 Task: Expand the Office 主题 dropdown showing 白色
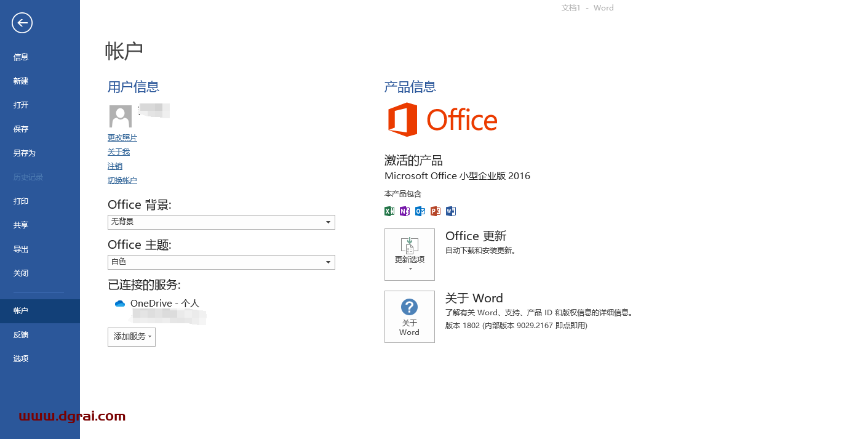point(221,262)
